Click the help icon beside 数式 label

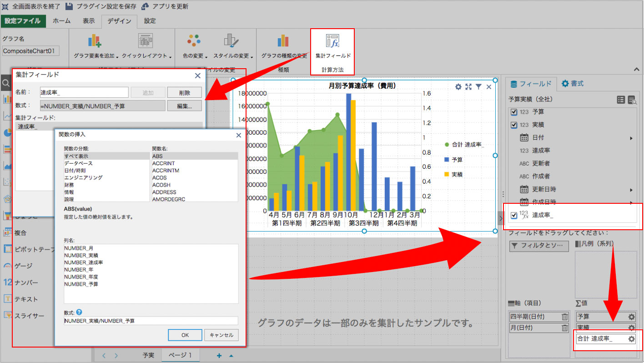pyautogui.click(x=79, y=312)
